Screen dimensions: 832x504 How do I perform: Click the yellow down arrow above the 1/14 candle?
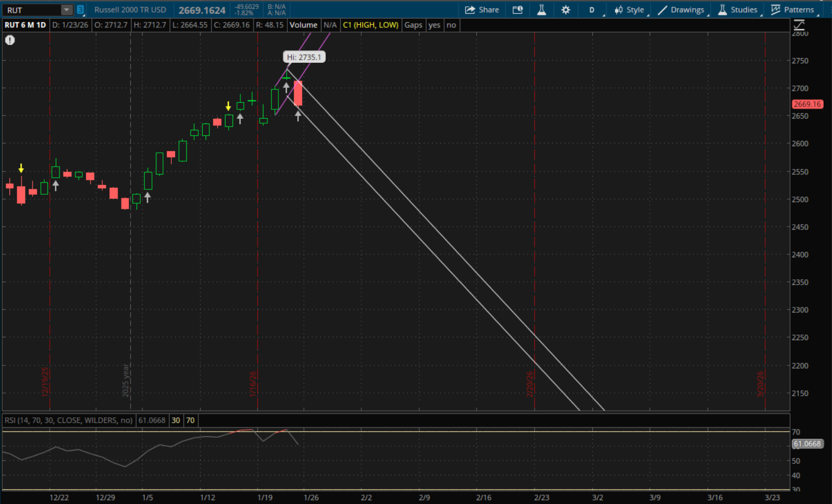pos(228,106)
